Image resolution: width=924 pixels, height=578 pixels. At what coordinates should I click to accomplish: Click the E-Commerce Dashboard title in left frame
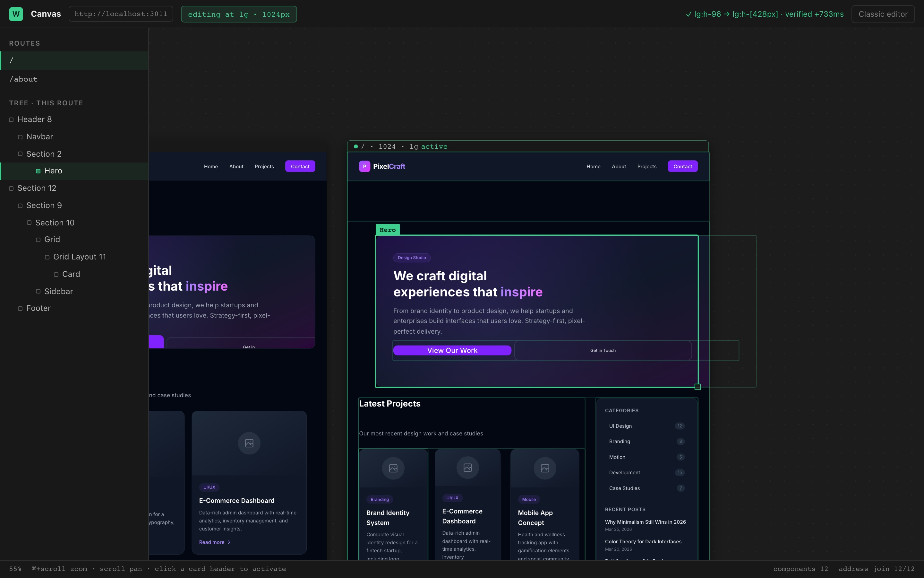[x=237, y=501]
